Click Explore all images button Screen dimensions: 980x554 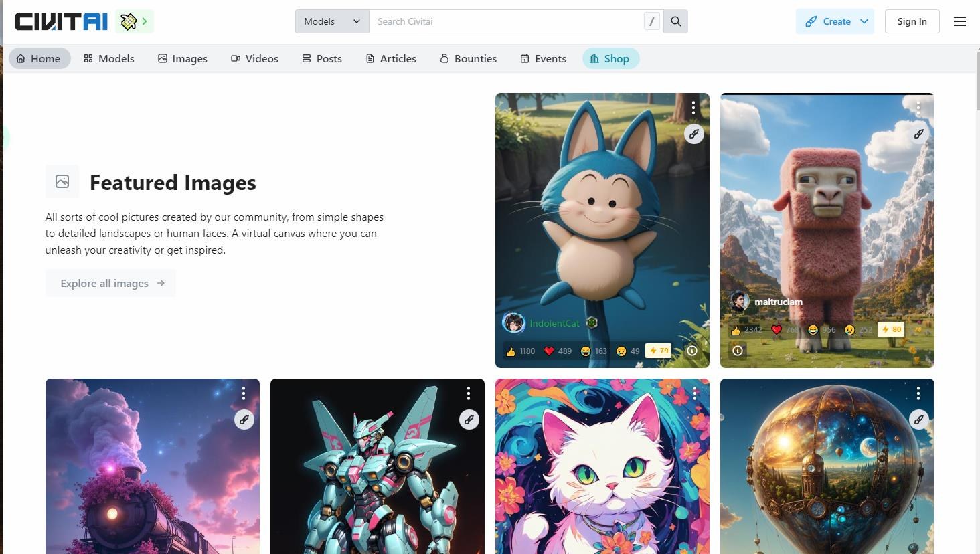110,283
